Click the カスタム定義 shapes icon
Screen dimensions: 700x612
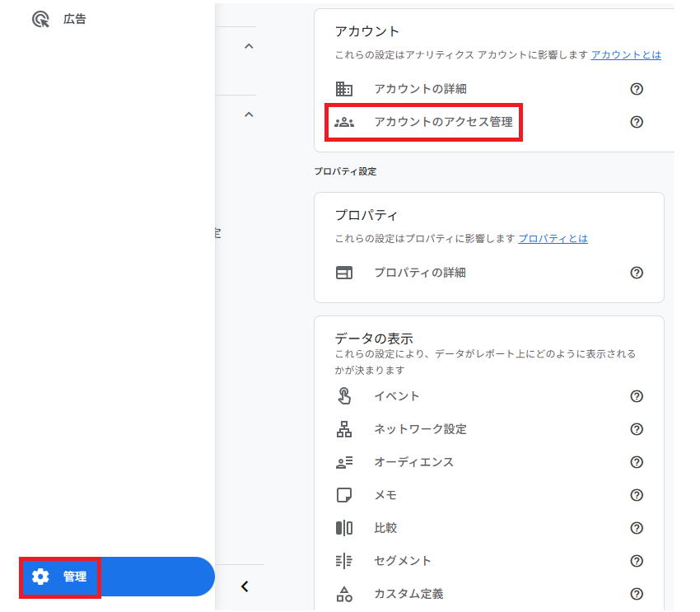point(343,594)
